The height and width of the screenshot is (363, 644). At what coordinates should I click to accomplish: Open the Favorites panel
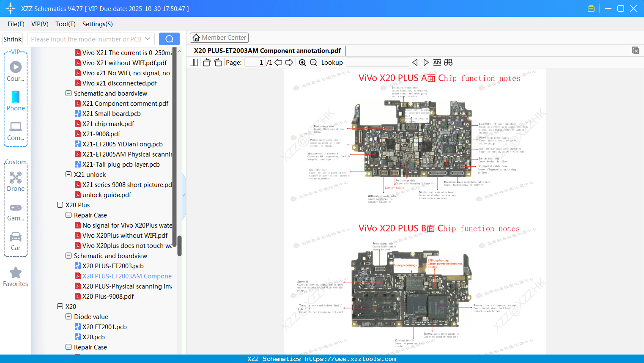pyautogui.click(x=15, y=276)
